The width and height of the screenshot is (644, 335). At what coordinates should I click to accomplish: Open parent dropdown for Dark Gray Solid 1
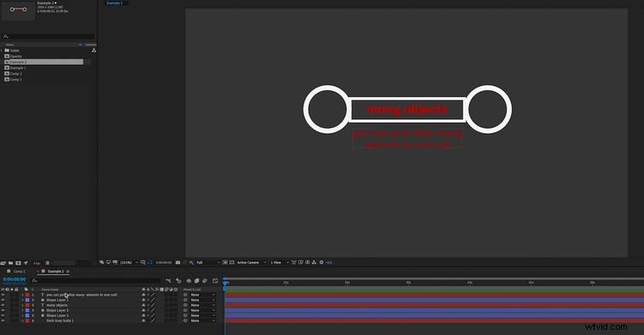coord(202,321)
